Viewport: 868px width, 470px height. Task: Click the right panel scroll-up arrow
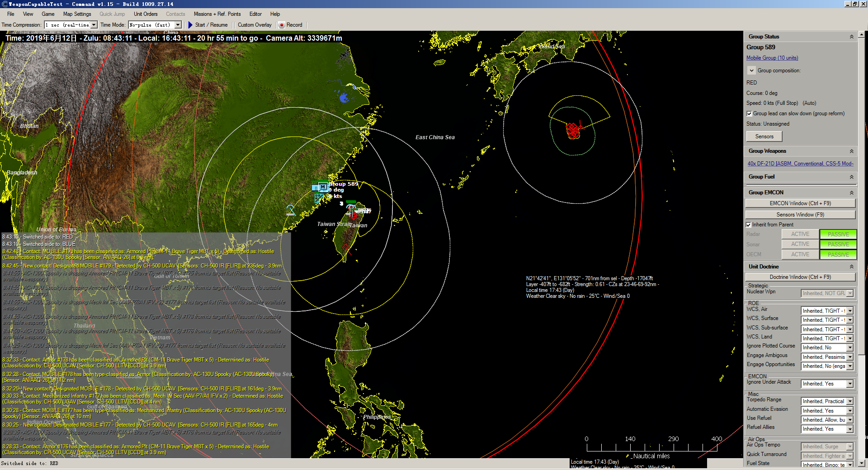click(862, 34)
